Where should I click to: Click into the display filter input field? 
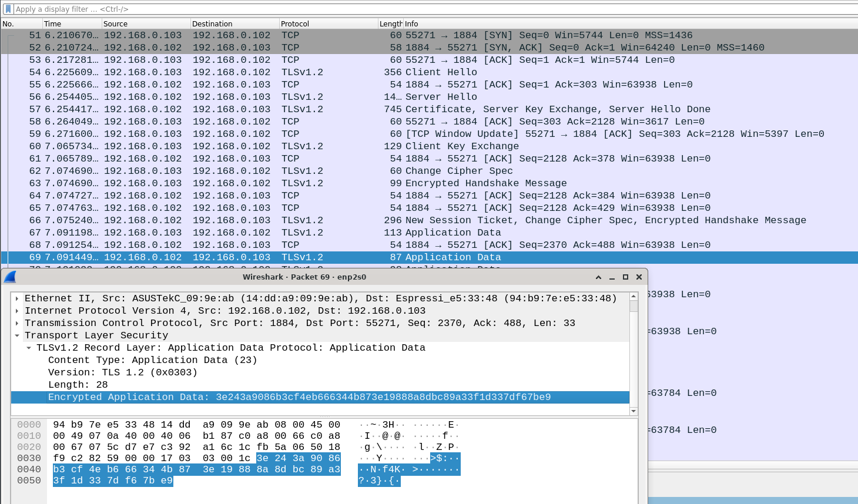(x=235, y=9)
